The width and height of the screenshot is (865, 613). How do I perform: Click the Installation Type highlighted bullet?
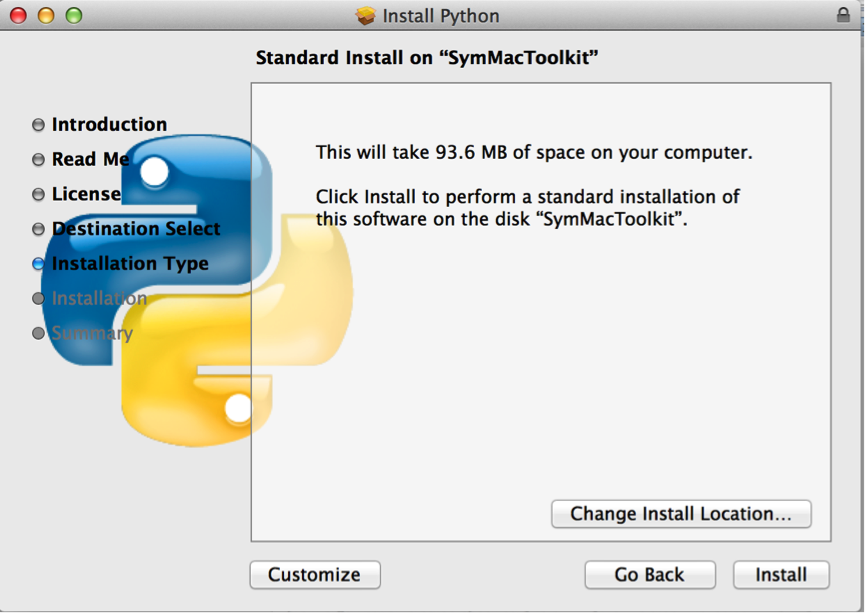(37, 264)
